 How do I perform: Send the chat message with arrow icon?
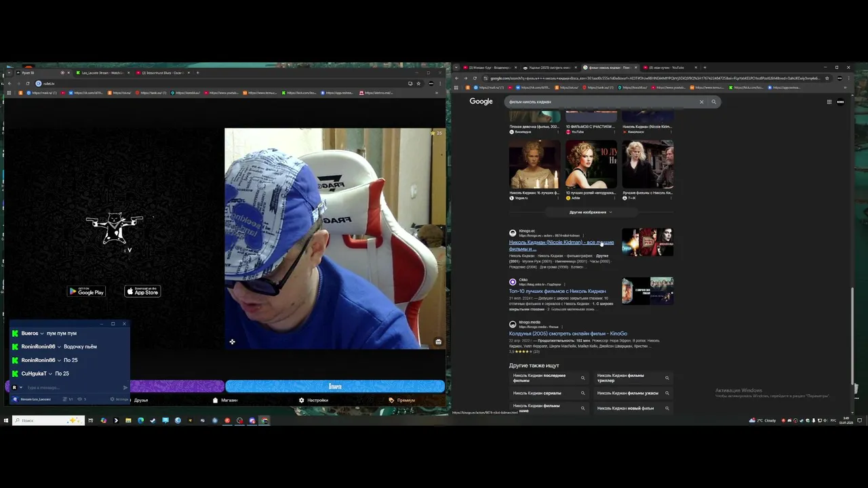click(125, 388)
